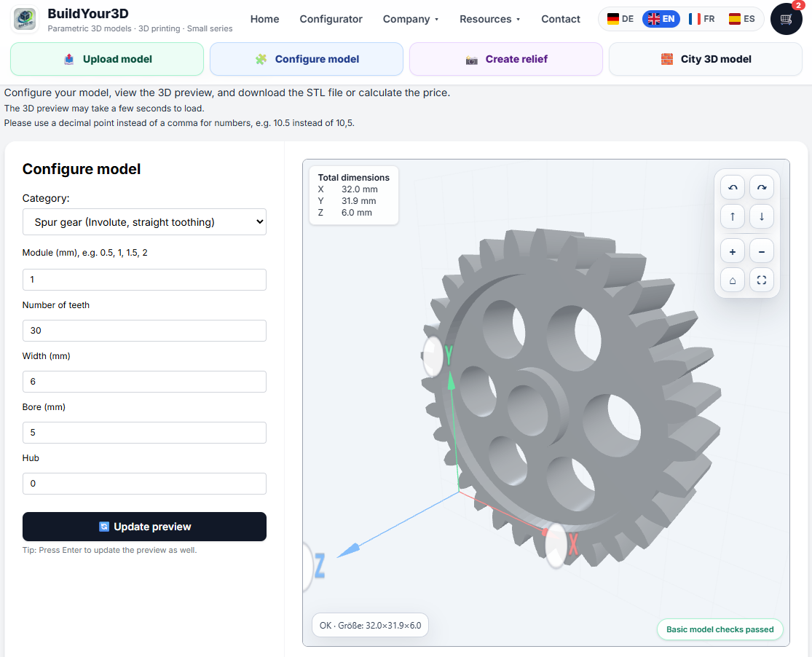
Task: Rotate view left with counterclockwise arrow
Action: 732,188
